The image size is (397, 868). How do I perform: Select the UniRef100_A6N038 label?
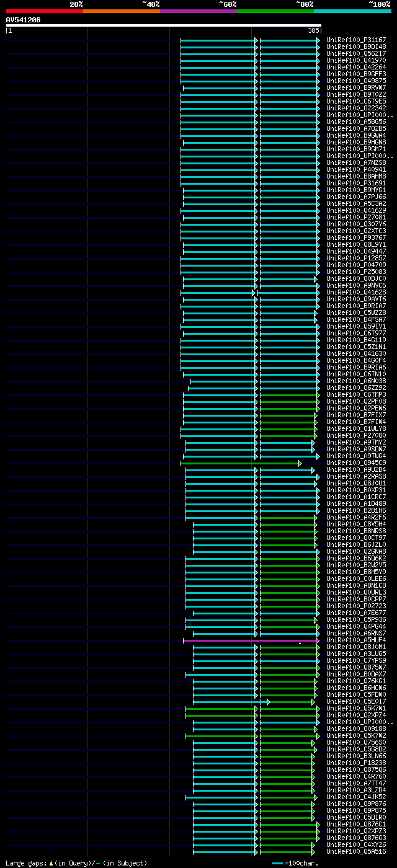point(356,381)
